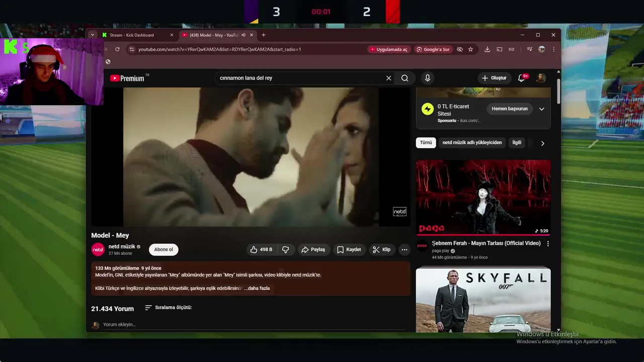Screen dimensions: 644x362
Task: Show more filter chips with arrow
Action: tap(542, 143)
